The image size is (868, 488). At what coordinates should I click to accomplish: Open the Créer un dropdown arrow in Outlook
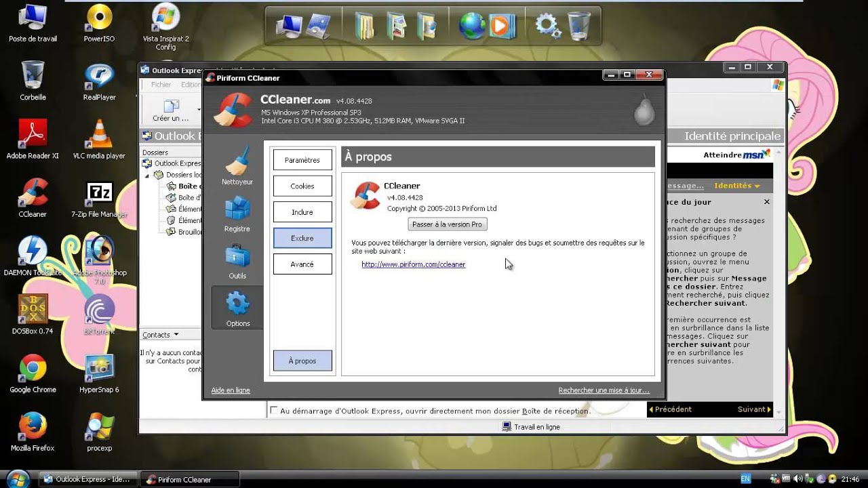click(199, 108)
